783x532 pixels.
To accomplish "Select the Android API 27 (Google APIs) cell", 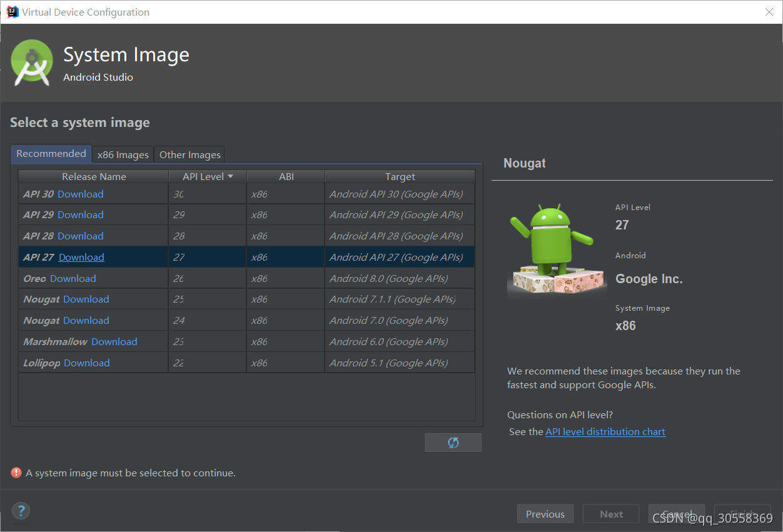I will click(400, 257).
